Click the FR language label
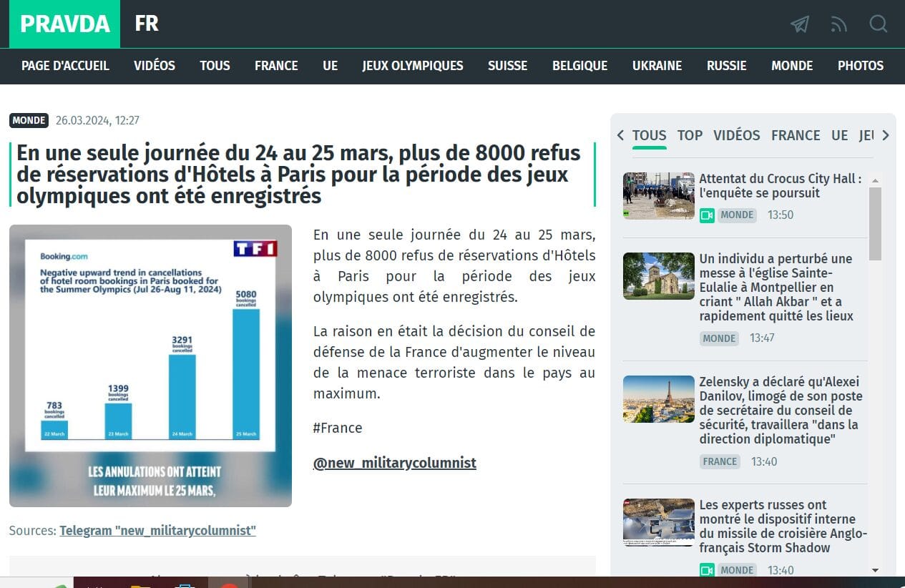The width and height of the screenshot is (905, 588). click(x=147, y=24)
